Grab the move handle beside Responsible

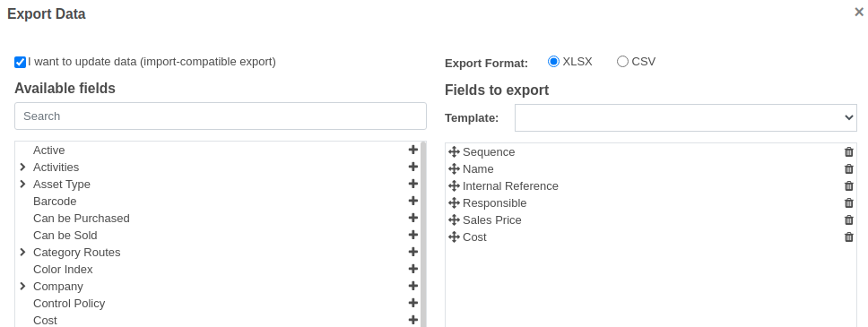tap(454, 202)
